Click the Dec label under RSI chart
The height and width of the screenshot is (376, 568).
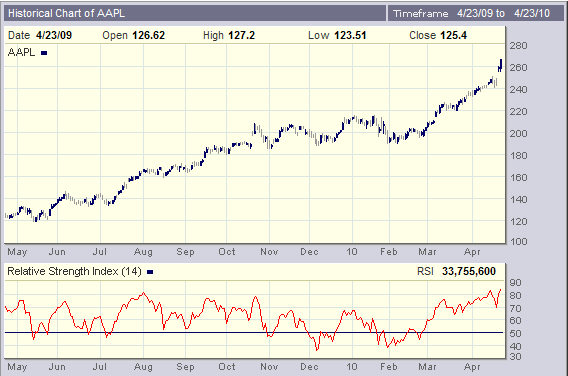309,367
